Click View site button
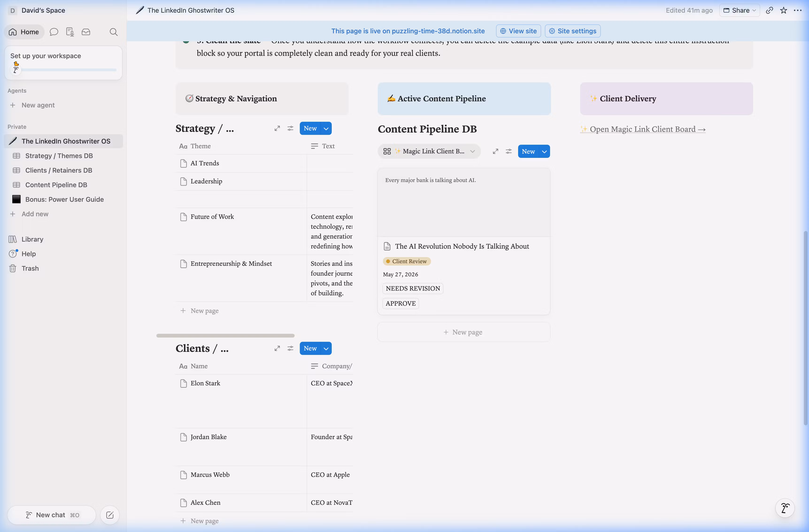 [x=518, y=31]
